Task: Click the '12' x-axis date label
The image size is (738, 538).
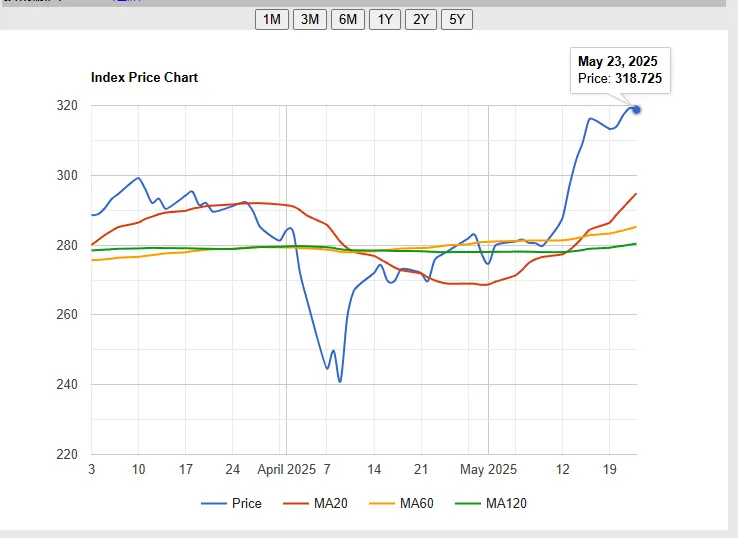Action: [562, 469]
